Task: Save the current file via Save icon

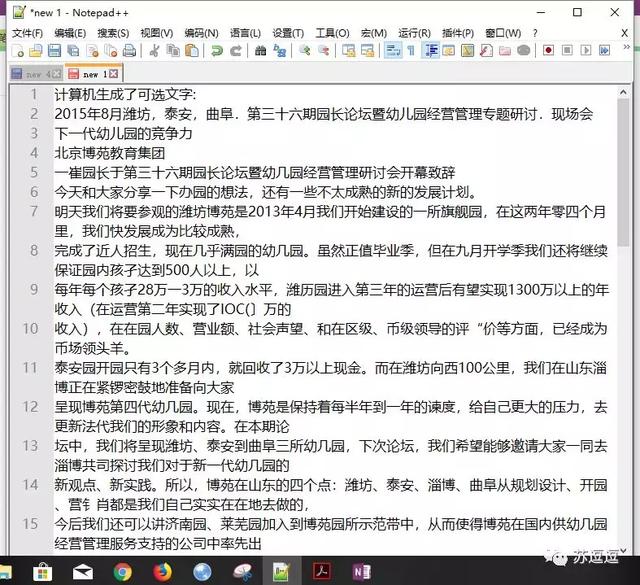Action: click(x=54, y=51)
